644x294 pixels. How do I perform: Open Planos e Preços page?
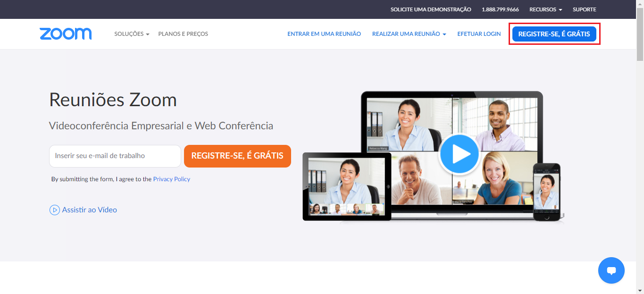[183, 34]
